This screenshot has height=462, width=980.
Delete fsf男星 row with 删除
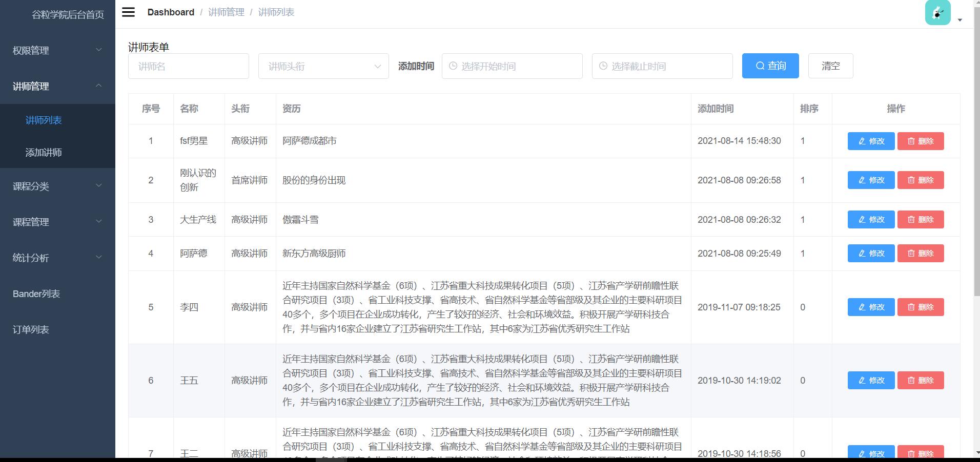coord(921,141)
